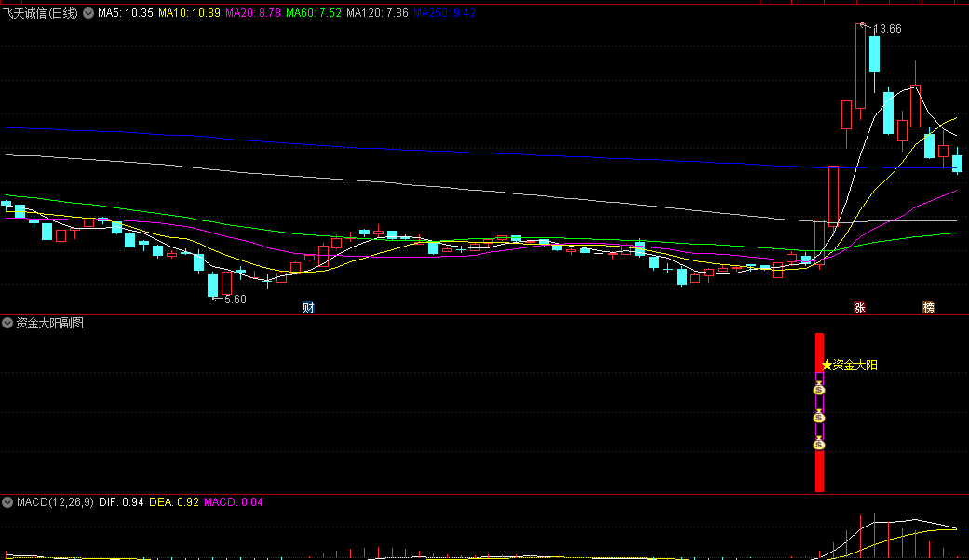The image size is (969, 560).
Task: Select the MA120: 7.86 label
Action: (377, 13)
